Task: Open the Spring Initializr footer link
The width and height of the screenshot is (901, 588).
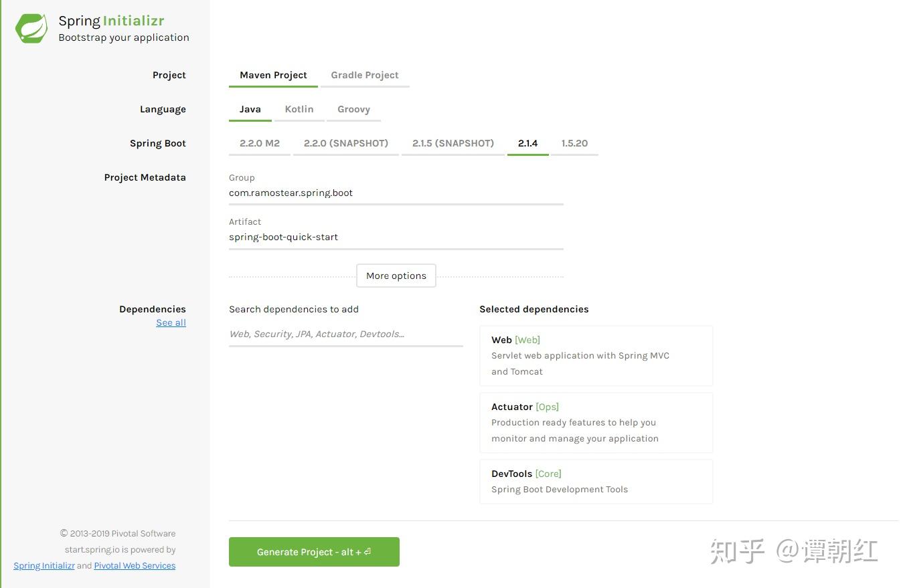Action: point(44,565)
